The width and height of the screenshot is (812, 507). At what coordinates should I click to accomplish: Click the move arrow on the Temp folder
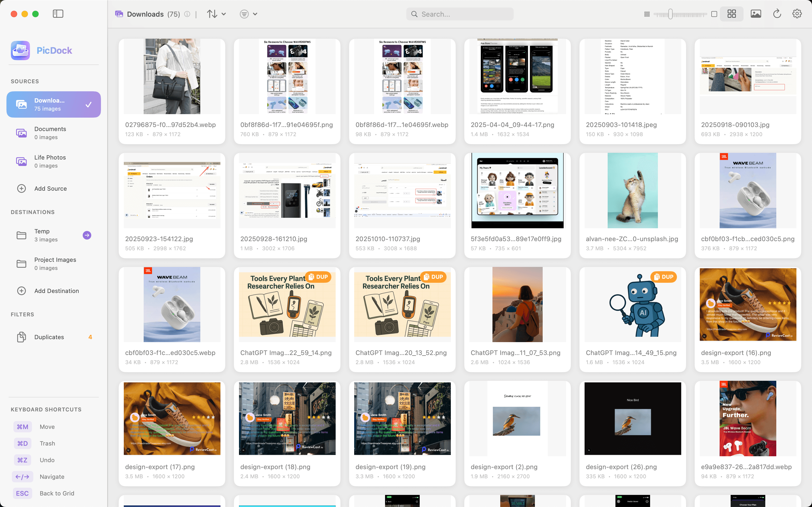tap(87, 235)
